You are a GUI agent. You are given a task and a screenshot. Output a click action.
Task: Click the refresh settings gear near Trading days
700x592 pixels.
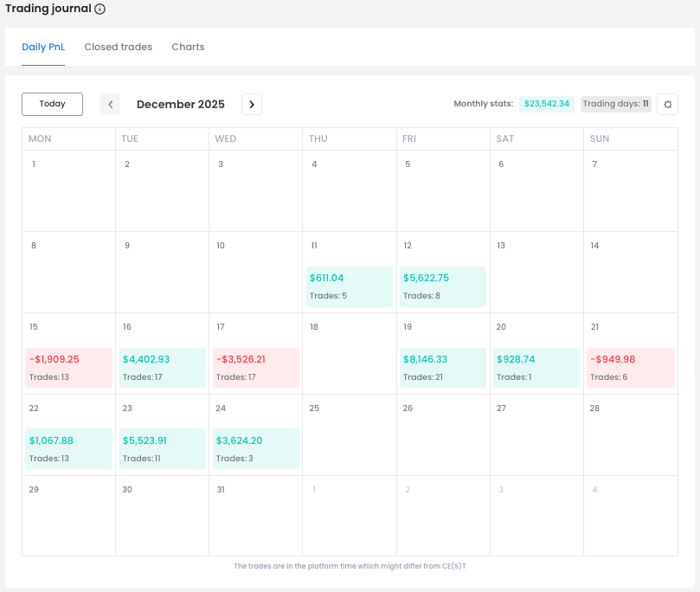pos(667,104)
